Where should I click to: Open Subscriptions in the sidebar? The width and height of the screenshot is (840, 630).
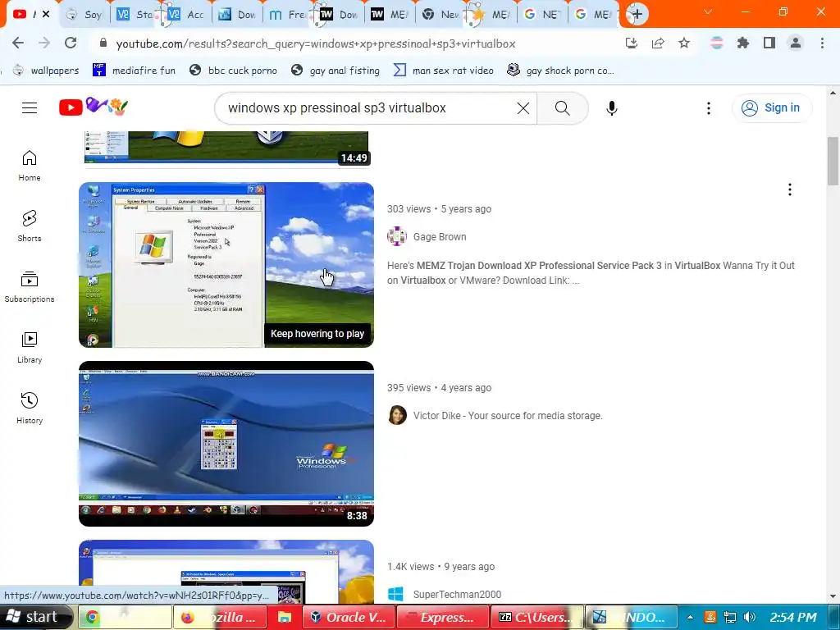pos(30,286)
